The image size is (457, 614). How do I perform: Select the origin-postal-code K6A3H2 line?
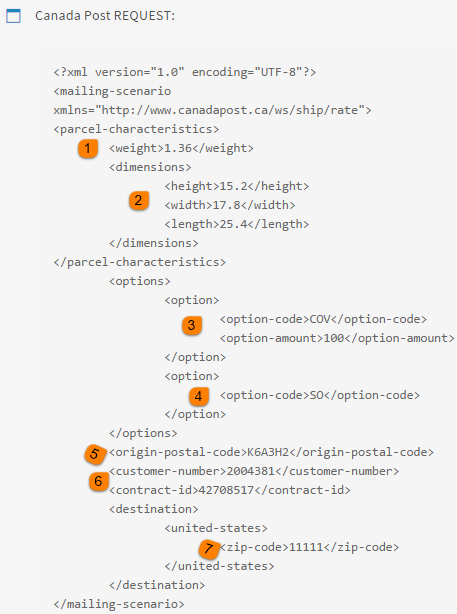[271, 452]
